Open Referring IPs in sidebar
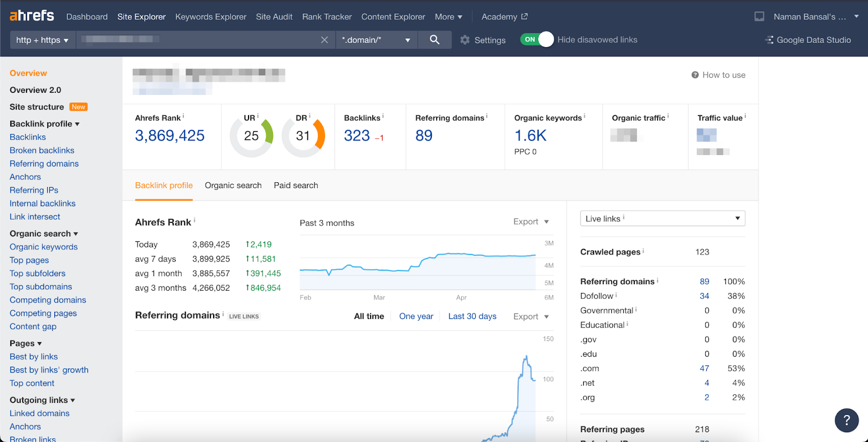 click(x=34, y=190)
